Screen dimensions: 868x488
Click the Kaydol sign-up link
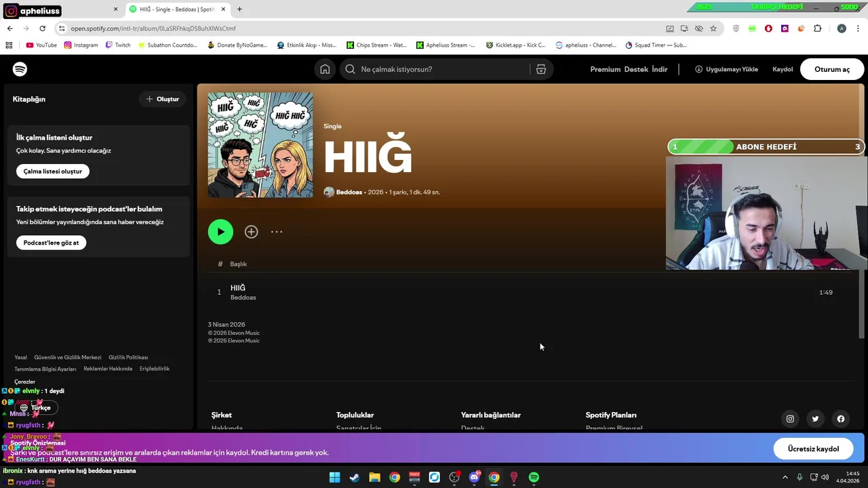(x=783, y=69)
